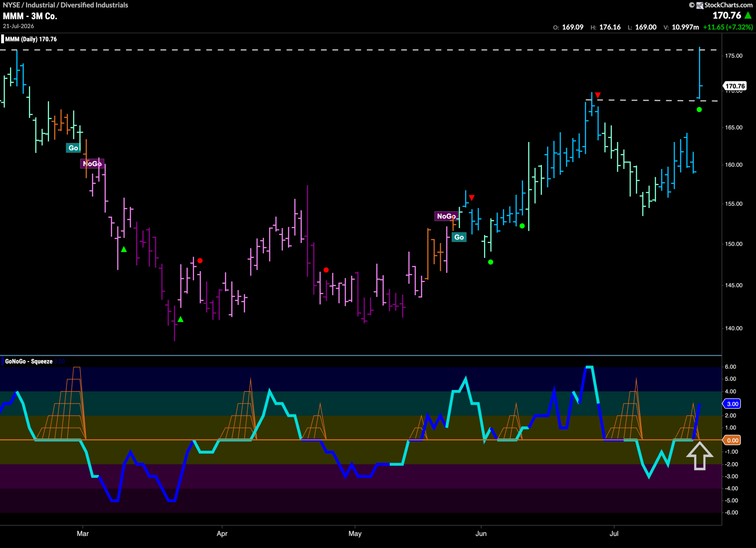Click the Jun label on the time axis
This screenshot has width=756, height=548.
[481, 533]
